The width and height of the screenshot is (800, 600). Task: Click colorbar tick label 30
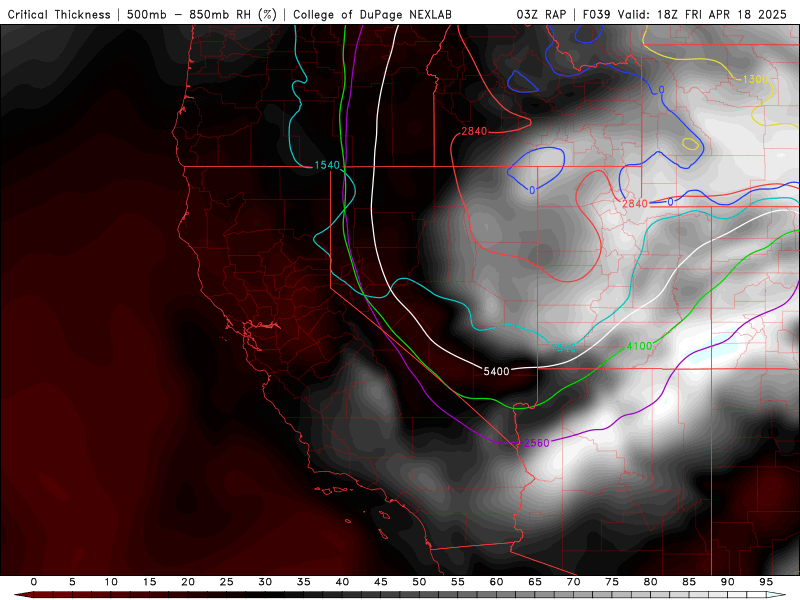click(x=265, y=582)
